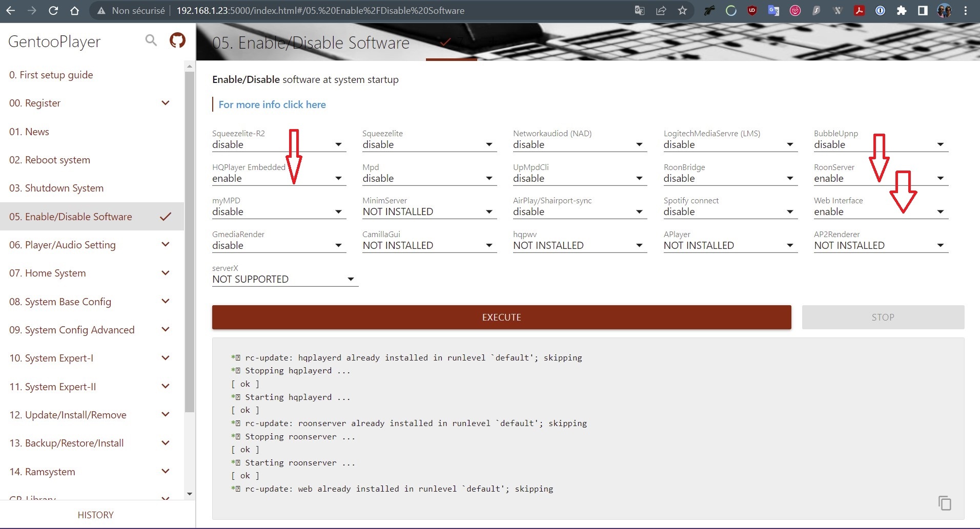Open the Mpd dropdown
Image resolution: width=980 pixels, height=529 pixels.
[x=430, y=178]
